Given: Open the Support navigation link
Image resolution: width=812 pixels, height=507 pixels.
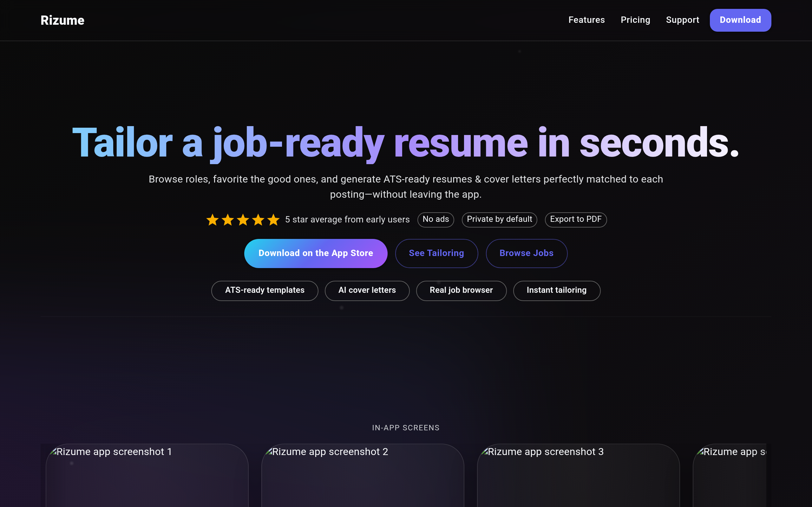Looking at the screenshot, I should 682,20.
